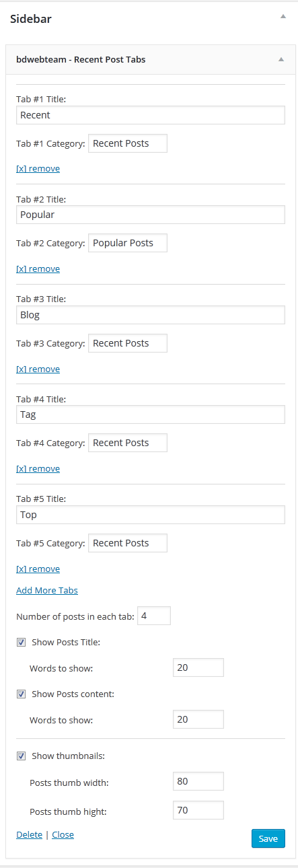This screenshot has height=868, width=298.
Task: Remove Tab #3 via remove link
Action: pos(38,369)
